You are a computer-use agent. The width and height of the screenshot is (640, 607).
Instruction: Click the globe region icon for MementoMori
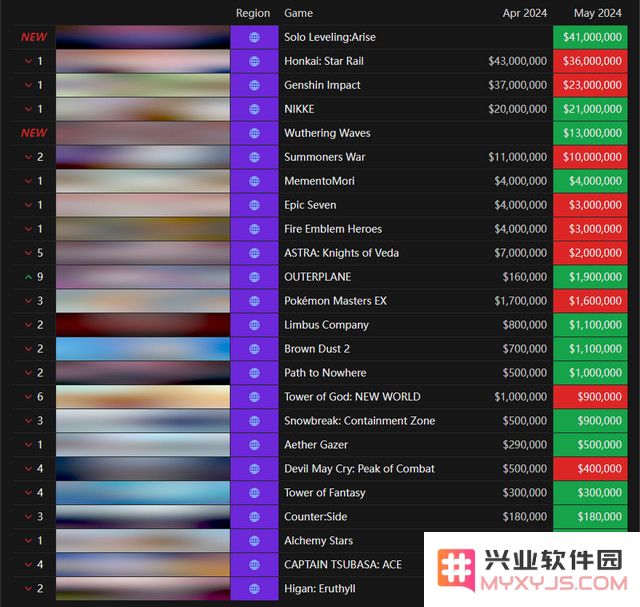click(x=254, y=181)
